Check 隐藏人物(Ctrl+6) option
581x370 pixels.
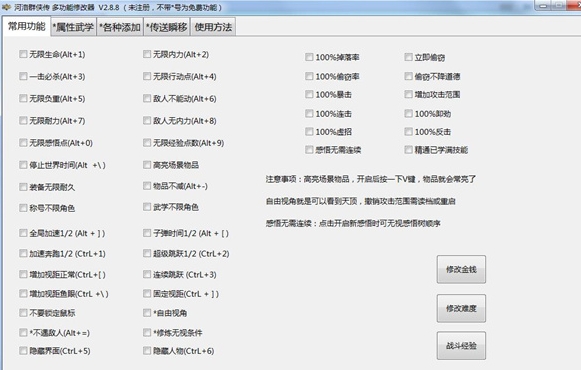(x=147, y=351)
